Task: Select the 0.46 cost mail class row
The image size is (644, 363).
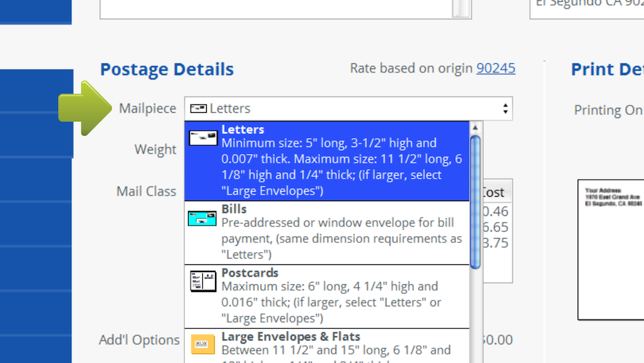Action: [x=495, y=211]
